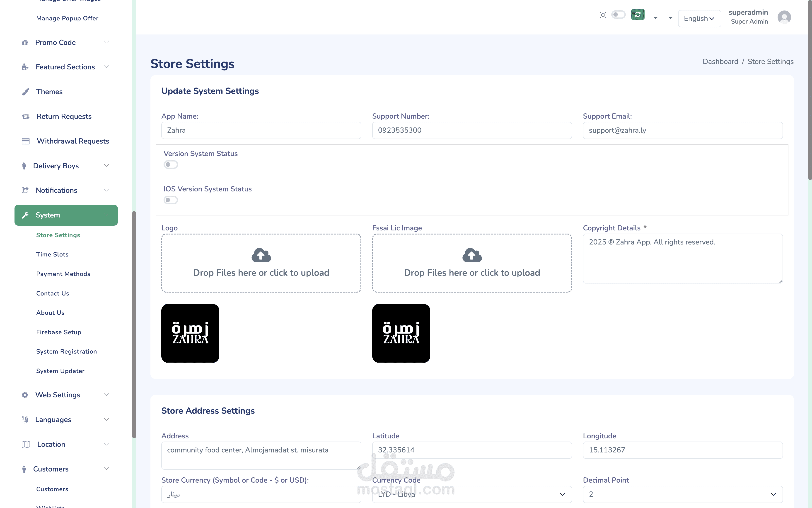This screenshot has width=812, height=508.
Task: Toggle dark mode switch in header
Action: click(618, 15)
